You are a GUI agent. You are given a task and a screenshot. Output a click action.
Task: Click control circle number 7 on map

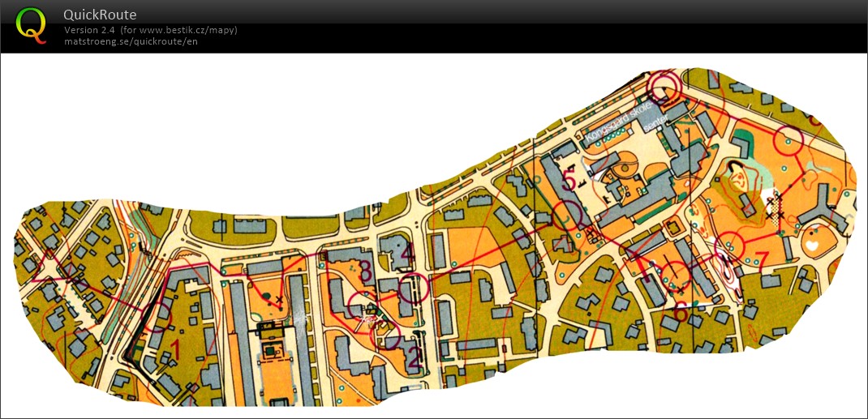(x=729, y=246)
